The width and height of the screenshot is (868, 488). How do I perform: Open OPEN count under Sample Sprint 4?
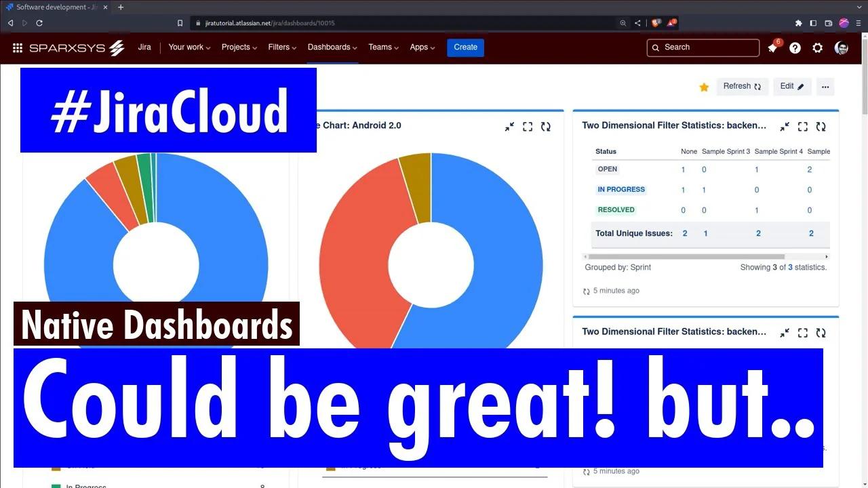tap(757, 169)
